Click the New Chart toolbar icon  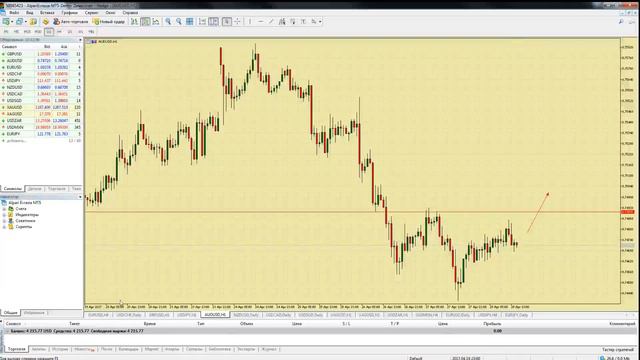(x=6, y=22)
